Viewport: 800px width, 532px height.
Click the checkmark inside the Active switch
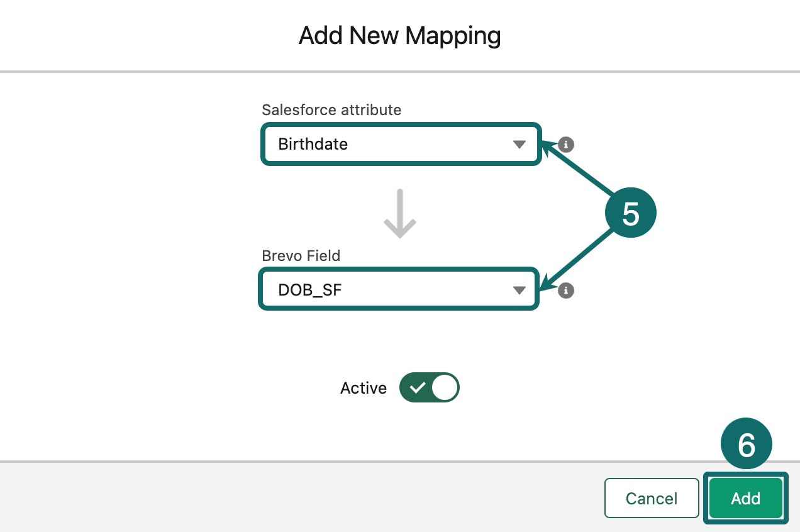[416, 388]
